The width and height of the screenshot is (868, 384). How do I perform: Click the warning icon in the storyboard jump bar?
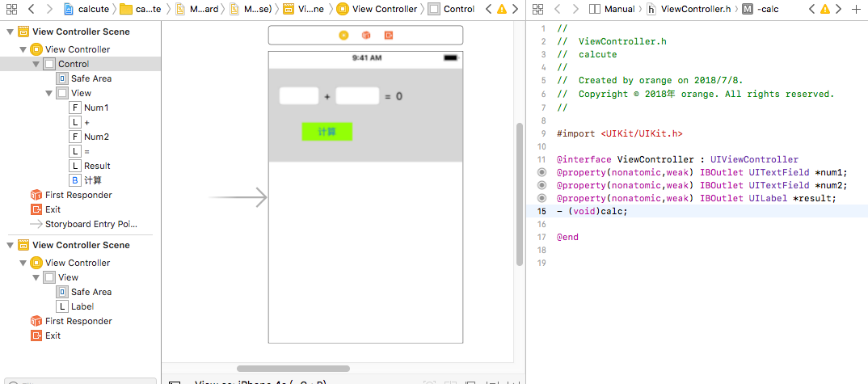pyautogui.click(x=502, y=10)
